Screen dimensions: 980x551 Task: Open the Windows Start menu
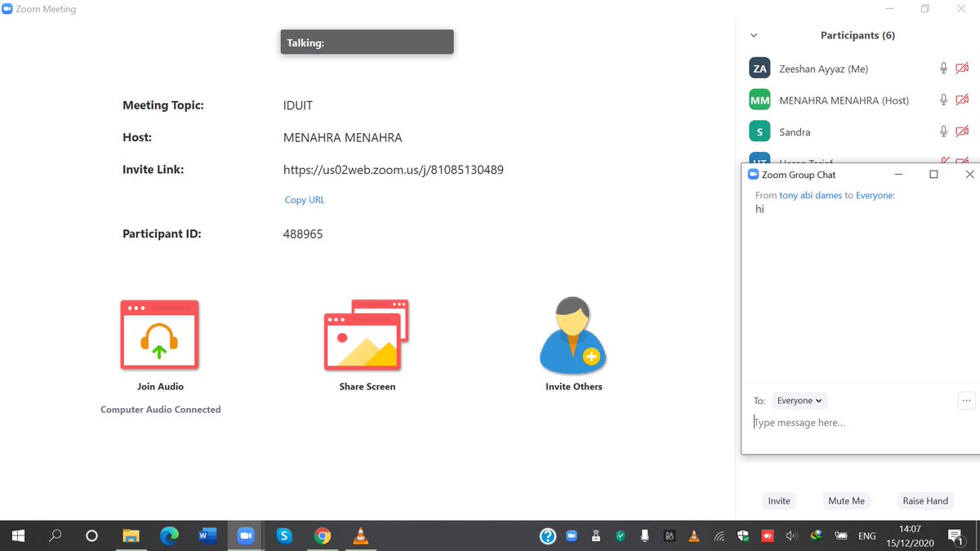pos(18,536)
